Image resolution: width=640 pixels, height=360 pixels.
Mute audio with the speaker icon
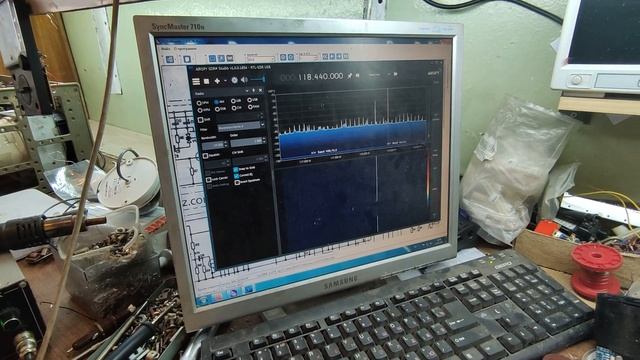tap(244, 80)
